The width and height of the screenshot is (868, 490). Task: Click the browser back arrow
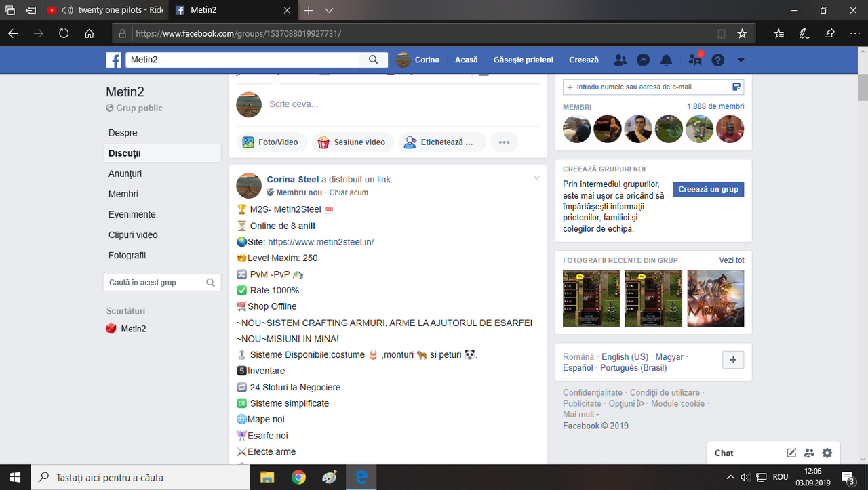(13, 33)
